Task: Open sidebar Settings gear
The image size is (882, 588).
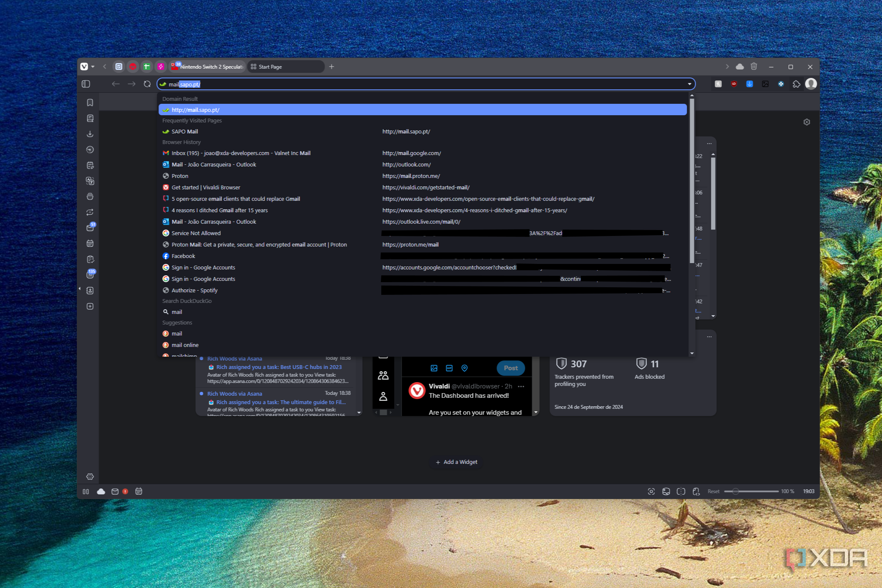Action: click(90, 477)
